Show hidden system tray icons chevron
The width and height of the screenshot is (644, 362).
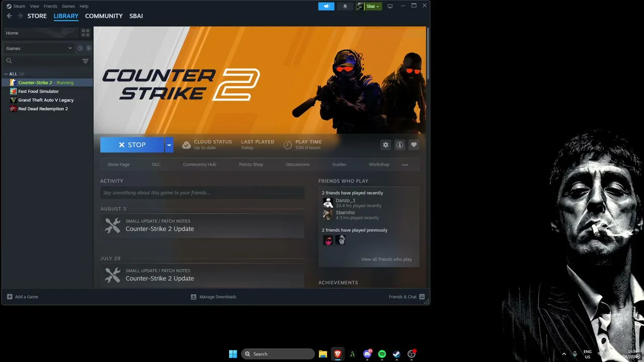tap(564, 354)
